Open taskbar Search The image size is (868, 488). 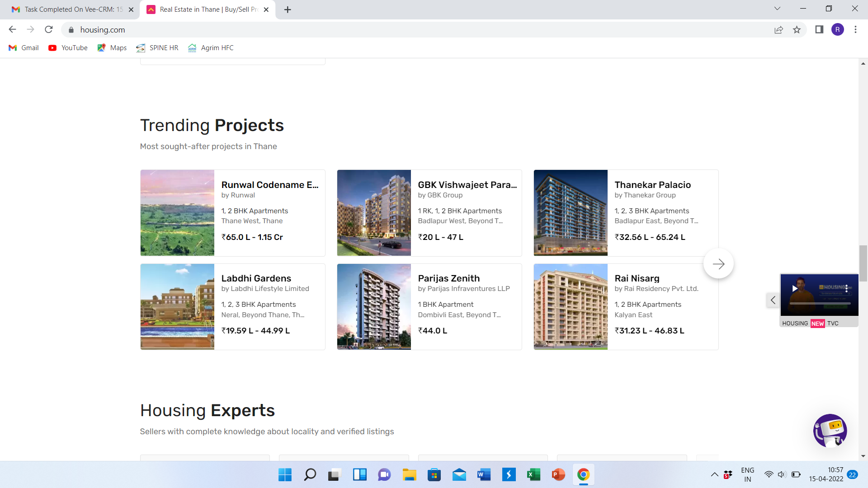310,475
